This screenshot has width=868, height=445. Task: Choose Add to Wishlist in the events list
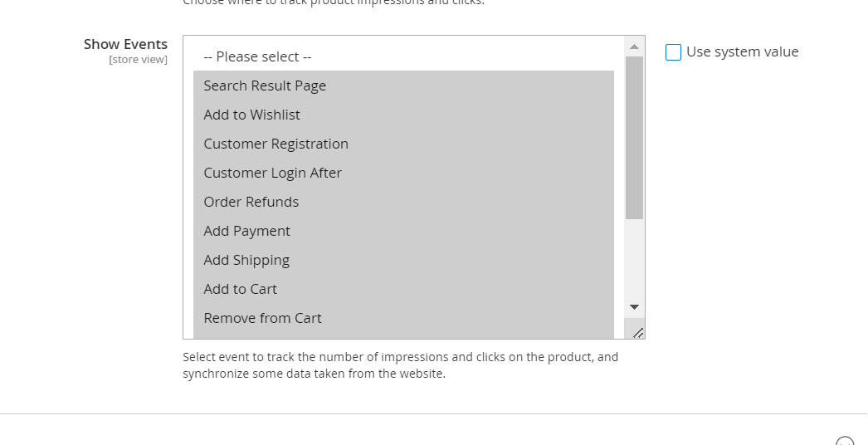click(252, 115)
